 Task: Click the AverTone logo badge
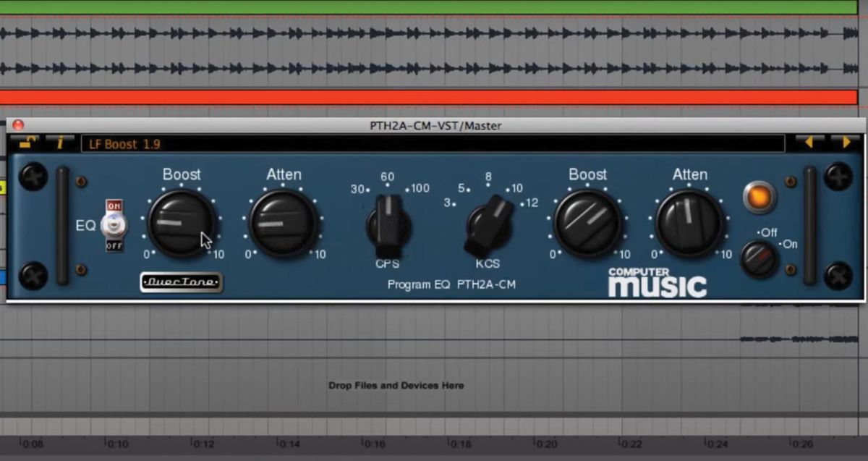(182, 282)
